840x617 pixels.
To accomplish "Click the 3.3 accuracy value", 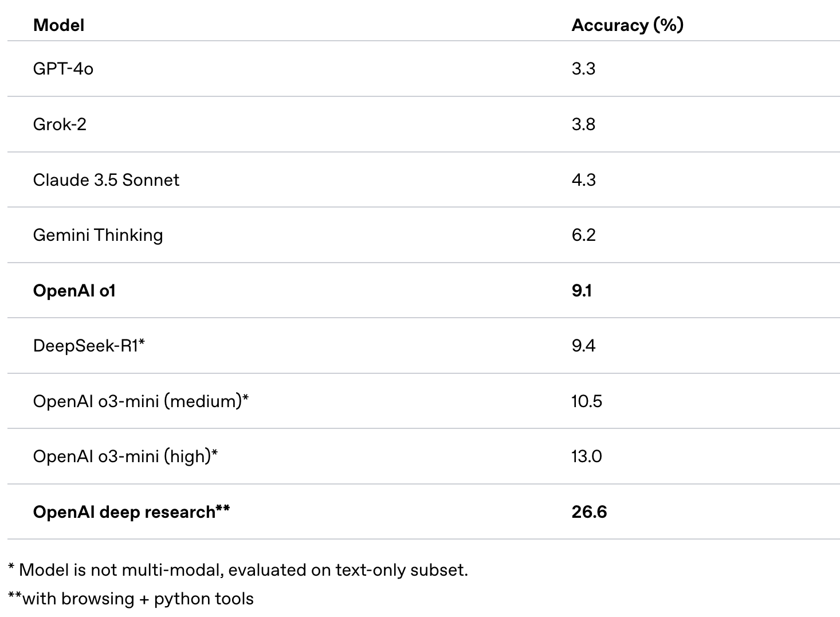I will click(583, 69).
